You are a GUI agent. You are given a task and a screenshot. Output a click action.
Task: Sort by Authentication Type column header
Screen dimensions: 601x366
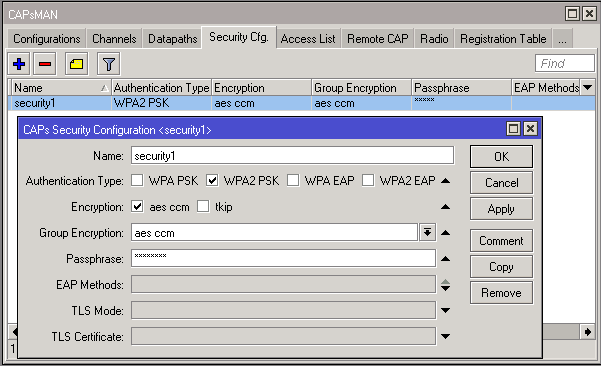[161, 88]
